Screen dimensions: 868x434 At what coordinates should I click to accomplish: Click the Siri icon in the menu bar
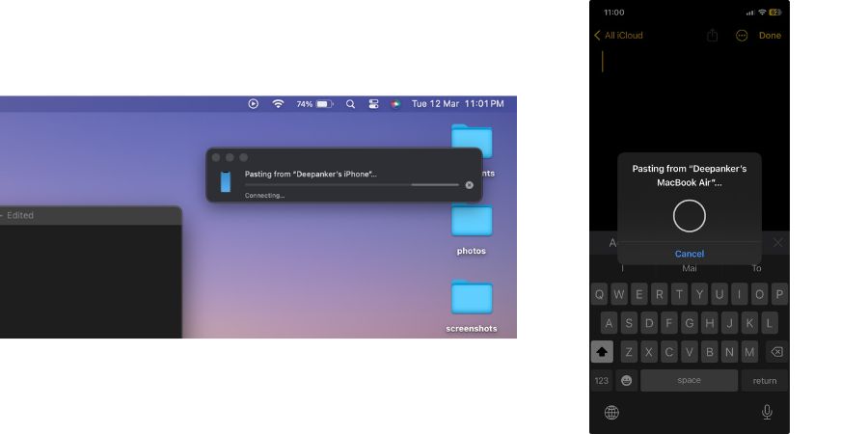point(395,103)
